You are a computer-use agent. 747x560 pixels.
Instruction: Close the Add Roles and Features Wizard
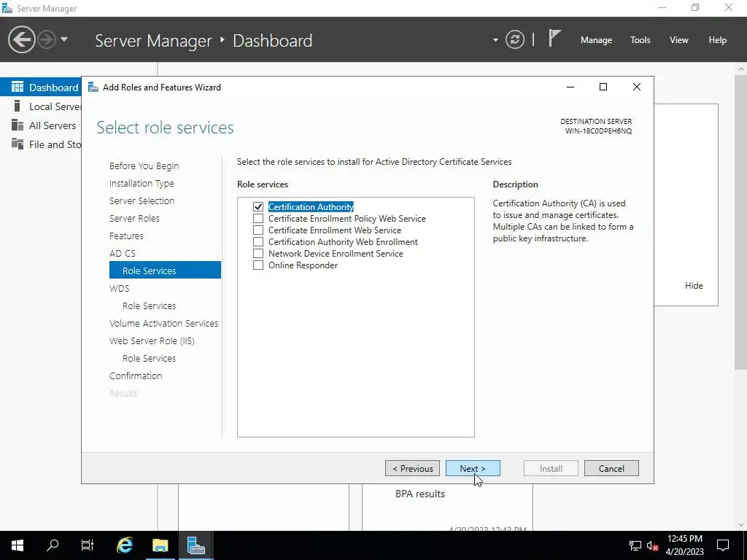pyautogui.click(x=636, y=87)
